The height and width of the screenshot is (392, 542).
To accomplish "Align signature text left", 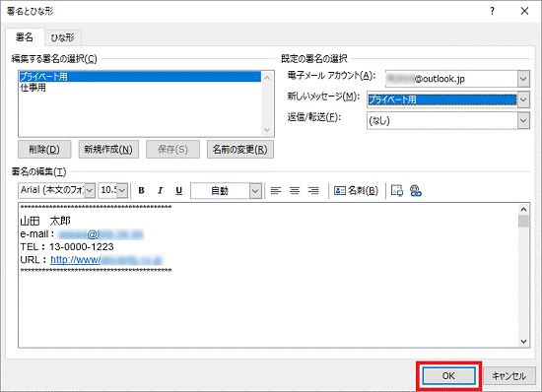I will (x=276, y=191).
